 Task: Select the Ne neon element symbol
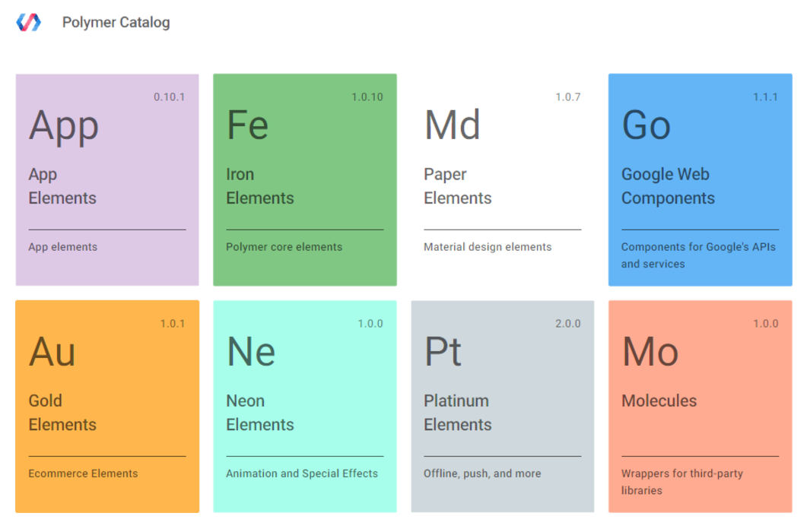(251, 351)
